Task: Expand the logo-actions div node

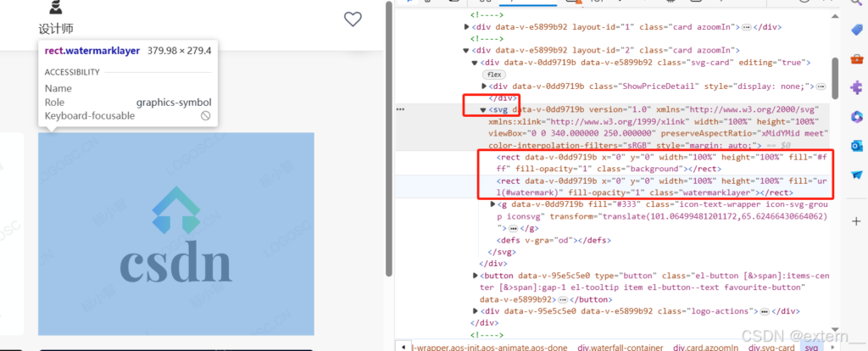Action: (474, 312)
